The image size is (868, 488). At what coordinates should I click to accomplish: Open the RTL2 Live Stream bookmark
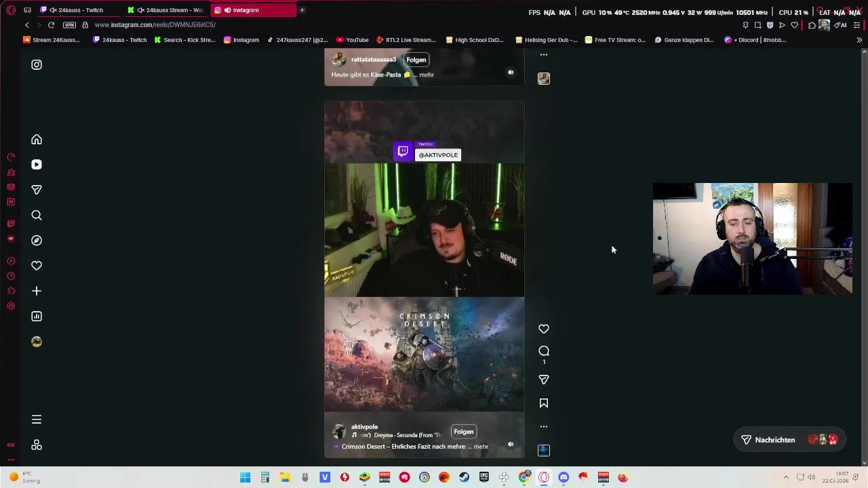[x=406, y=40]
